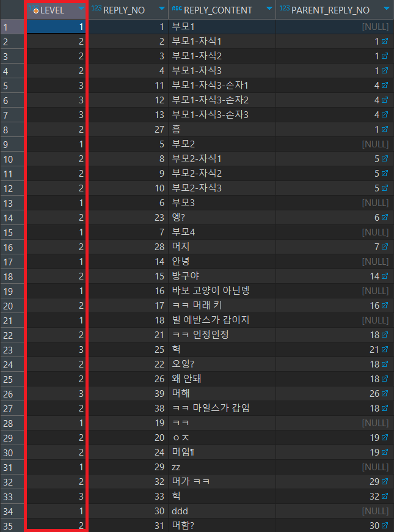
Task: Select REPLY_NO cell with value 39
Action: pyautogui.click(x=128, y=393)
